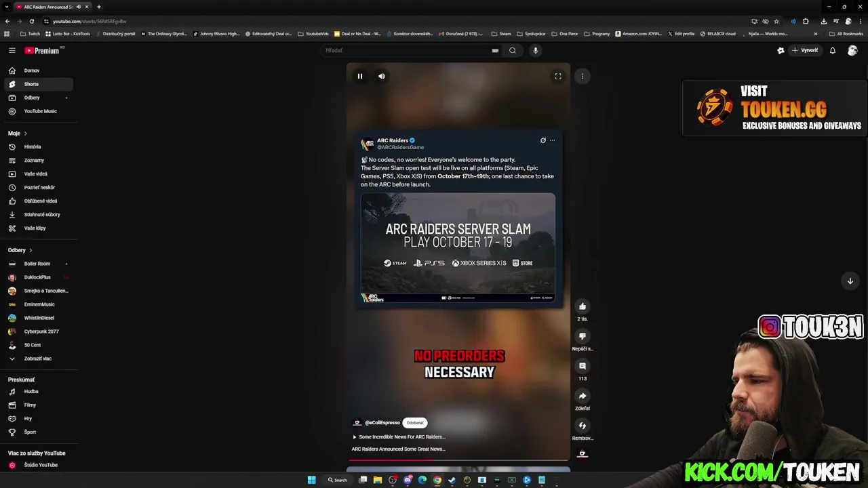Open Odbery in the sidebar

click(x=38, y=98)
